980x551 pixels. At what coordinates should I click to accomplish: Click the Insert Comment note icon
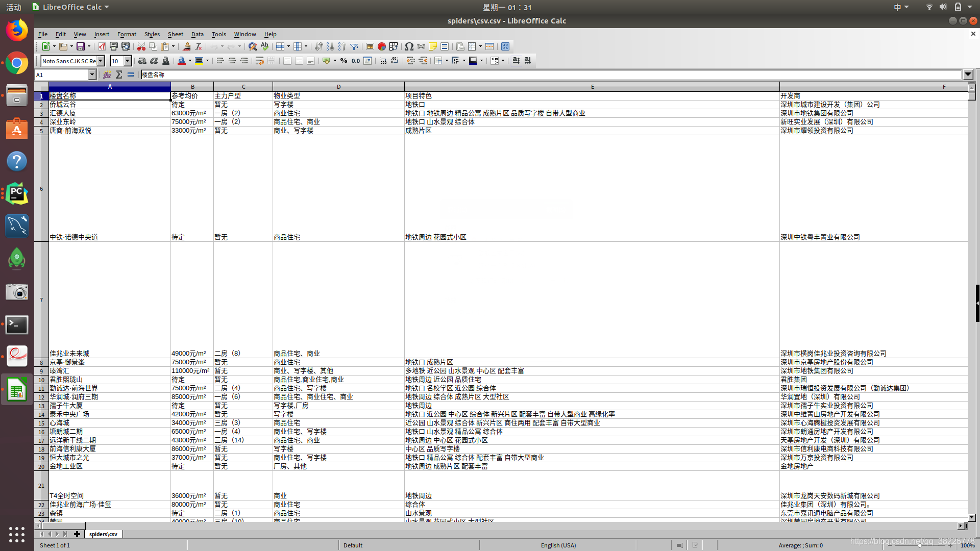click(x=433, y=46)
